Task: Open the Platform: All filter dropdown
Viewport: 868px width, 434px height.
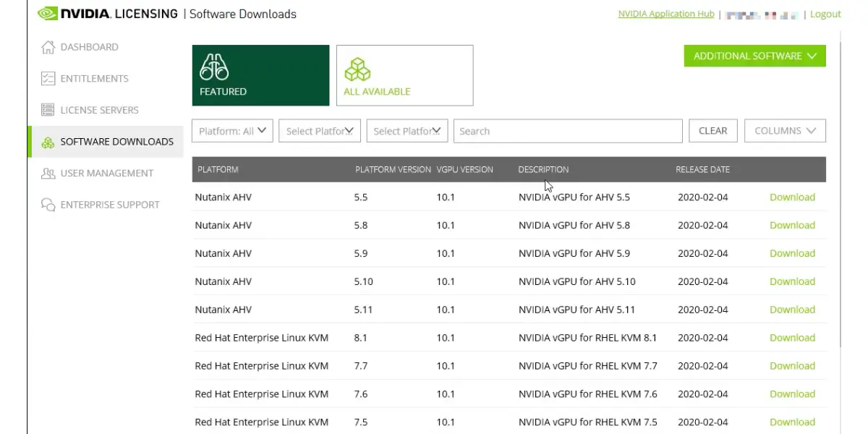Action: [x=232, y=131]
